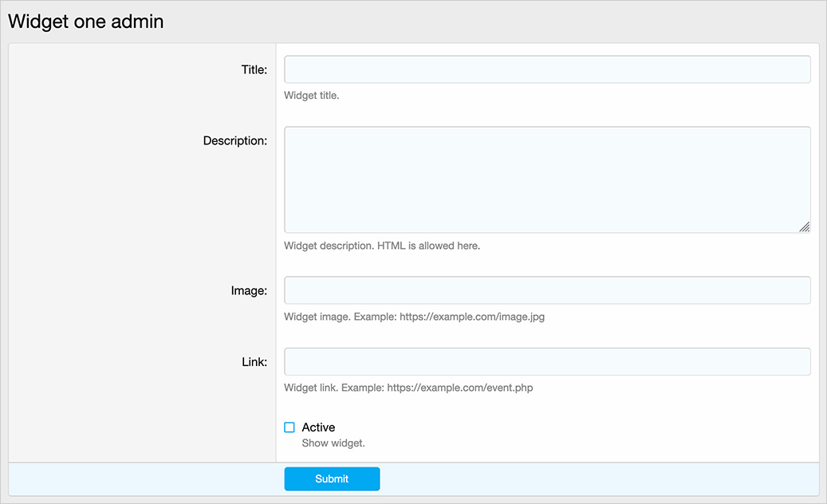Focus the Description text area
Screen dimensions: 827x504
tap(547, 179)
